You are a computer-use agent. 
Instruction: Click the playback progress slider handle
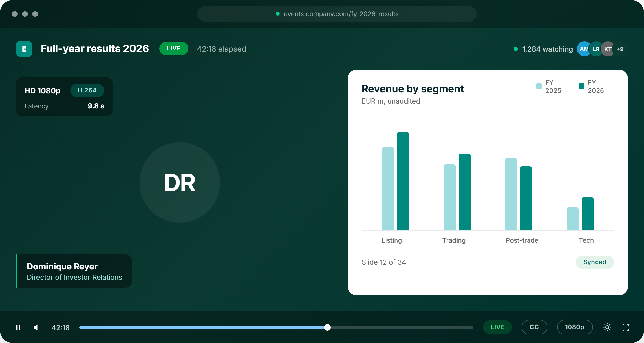(327, 327)
